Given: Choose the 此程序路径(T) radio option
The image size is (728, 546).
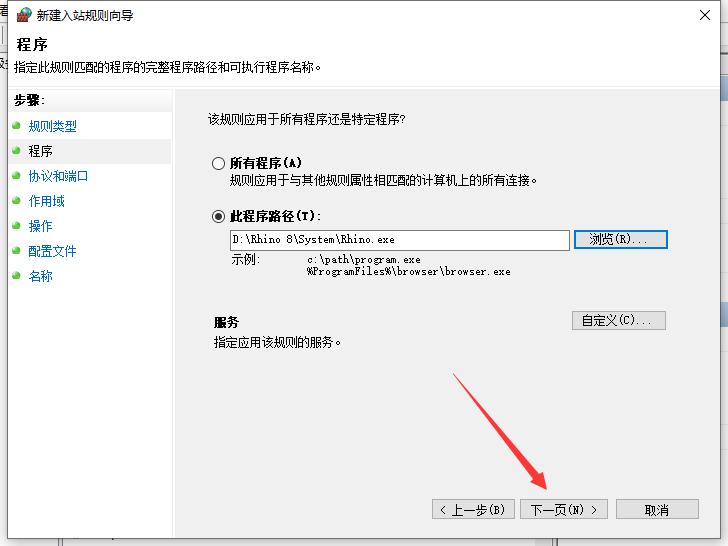Looking at the screenshot, I should coord(218,216).
